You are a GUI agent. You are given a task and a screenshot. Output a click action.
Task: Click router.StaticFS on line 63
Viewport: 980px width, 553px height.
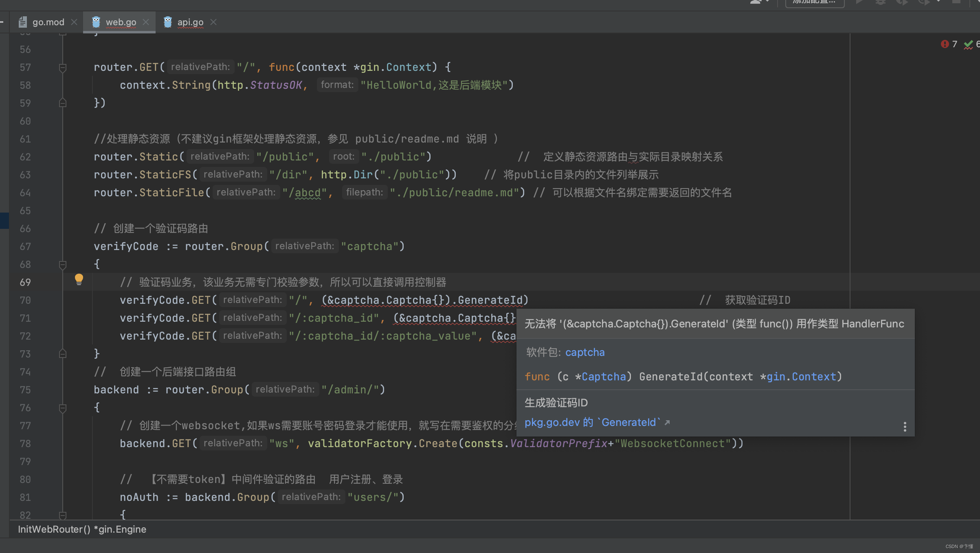[142, 175]
